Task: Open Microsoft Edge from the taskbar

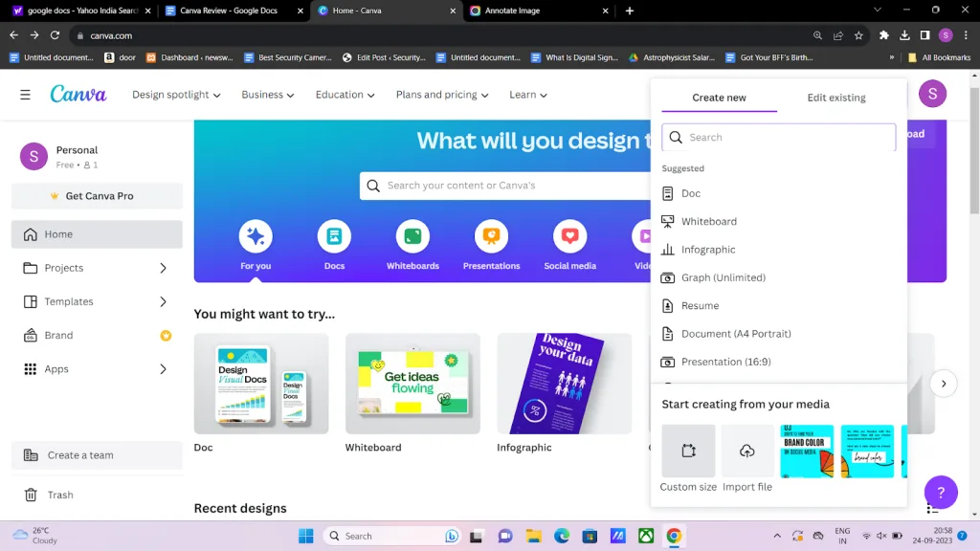Action: 562,536
